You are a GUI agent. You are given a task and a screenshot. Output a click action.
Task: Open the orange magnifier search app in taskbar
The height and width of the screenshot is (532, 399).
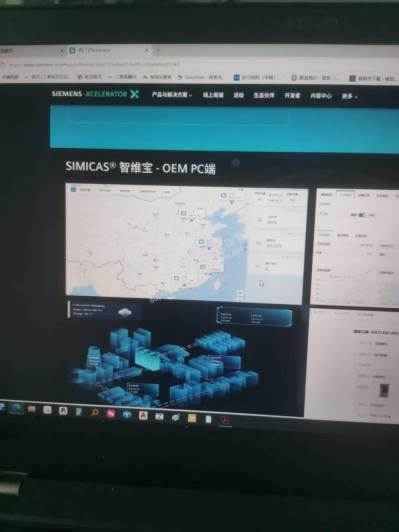click(95, 413)
